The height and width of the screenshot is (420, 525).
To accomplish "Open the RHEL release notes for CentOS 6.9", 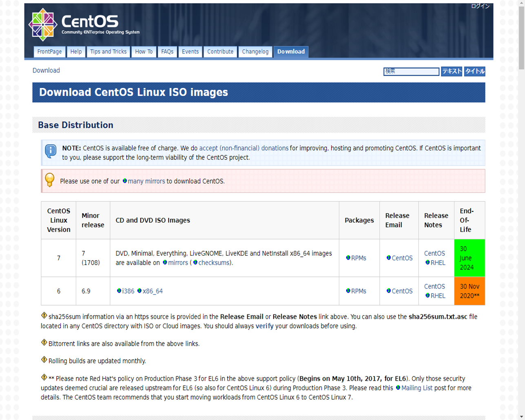I will point(439,296).
